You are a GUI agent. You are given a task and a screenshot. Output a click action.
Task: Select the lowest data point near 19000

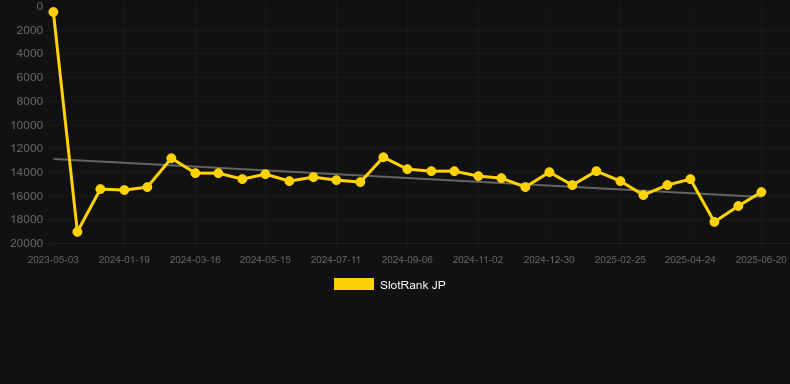pyautogui.click(x=77, y=232)
